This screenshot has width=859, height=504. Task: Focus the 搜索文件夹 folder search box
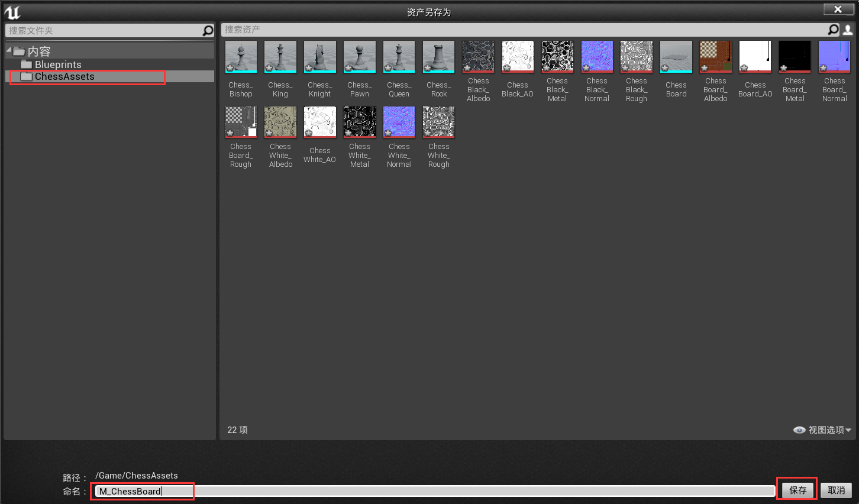click(x=104, y=31)
